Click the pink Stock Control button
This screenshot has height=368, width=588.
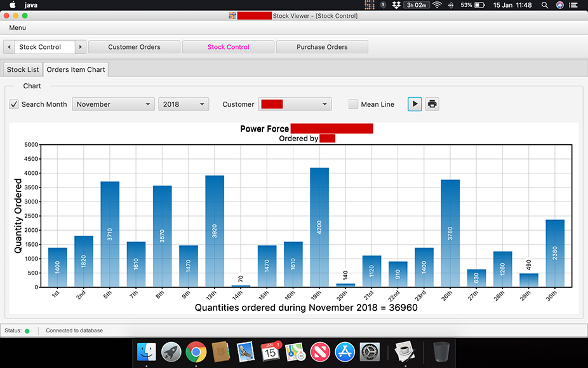click(228, 47)
